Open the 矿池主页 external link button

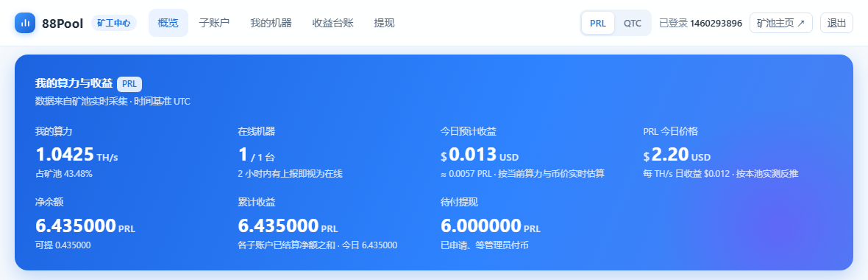pos(781,24)
